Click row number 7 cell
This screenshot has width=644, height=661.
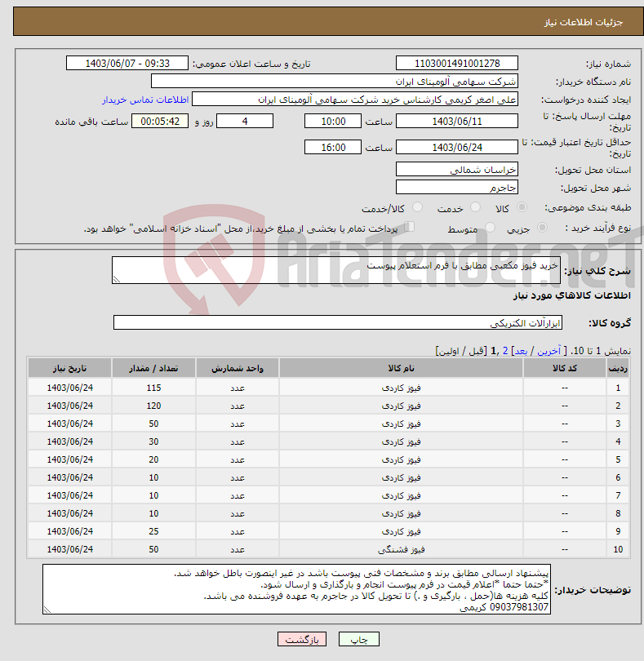click(618, 495)
